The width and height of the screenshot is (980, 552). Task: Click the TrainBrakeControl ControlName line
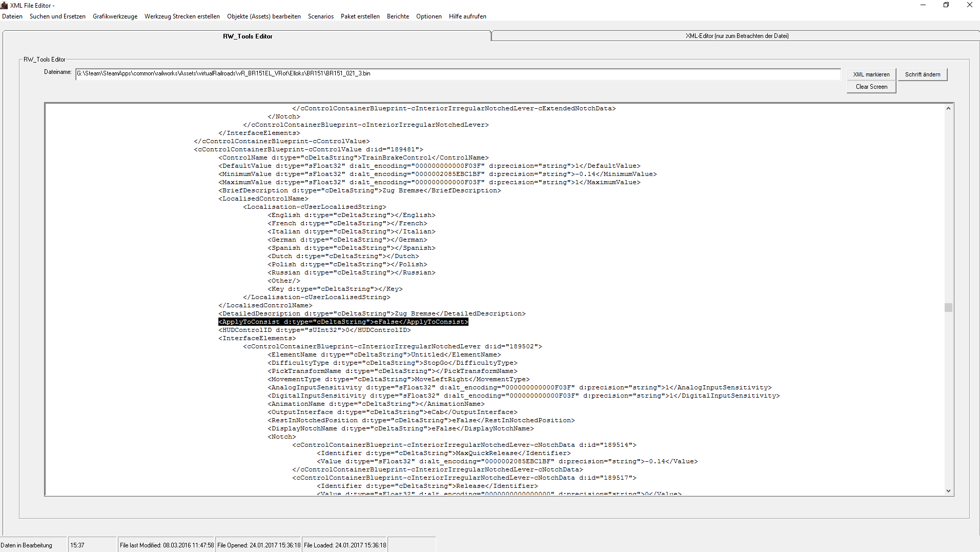point(354,157)
